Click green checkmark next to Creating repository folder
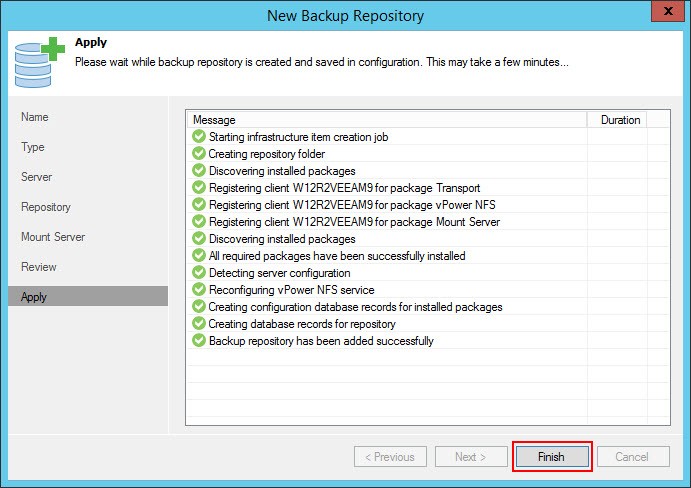 point(199,153)
